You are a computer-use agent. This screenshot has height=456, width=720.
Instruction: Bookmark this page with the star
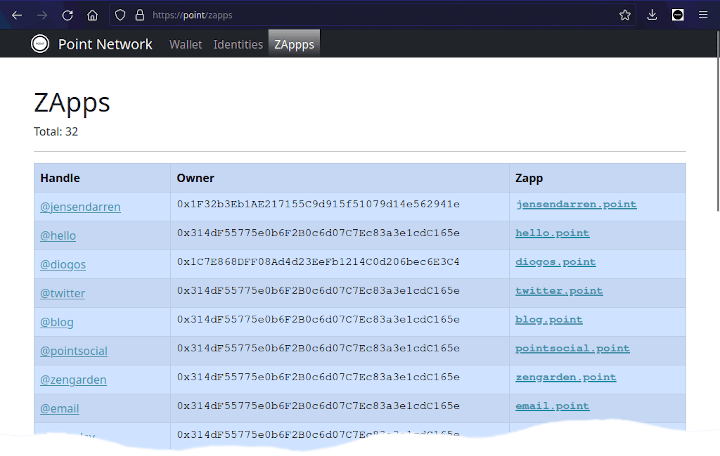[624, 15]
